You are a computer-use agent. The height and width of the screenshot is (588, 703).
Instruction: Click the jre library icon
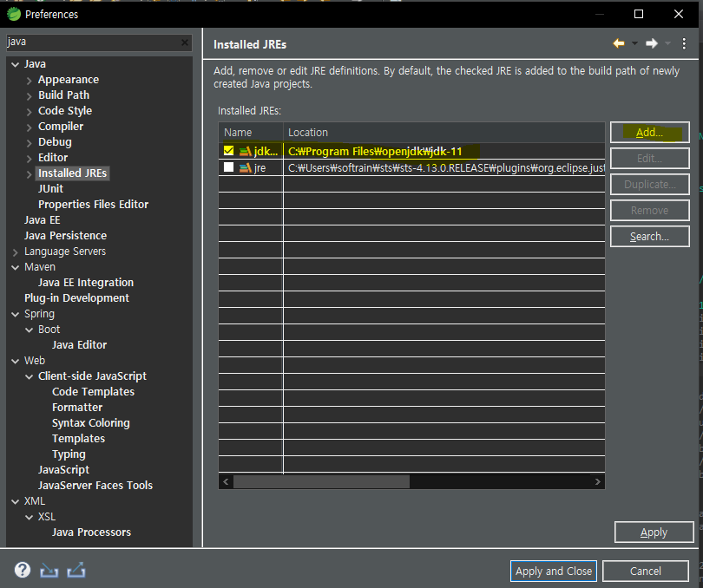(246, 168)
